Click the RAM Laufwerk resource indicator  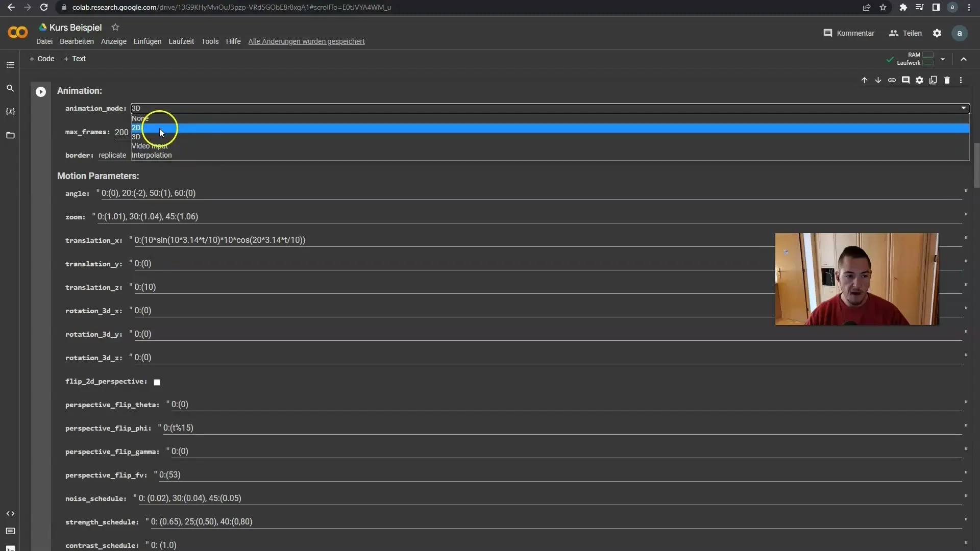(x=915, y=59)
